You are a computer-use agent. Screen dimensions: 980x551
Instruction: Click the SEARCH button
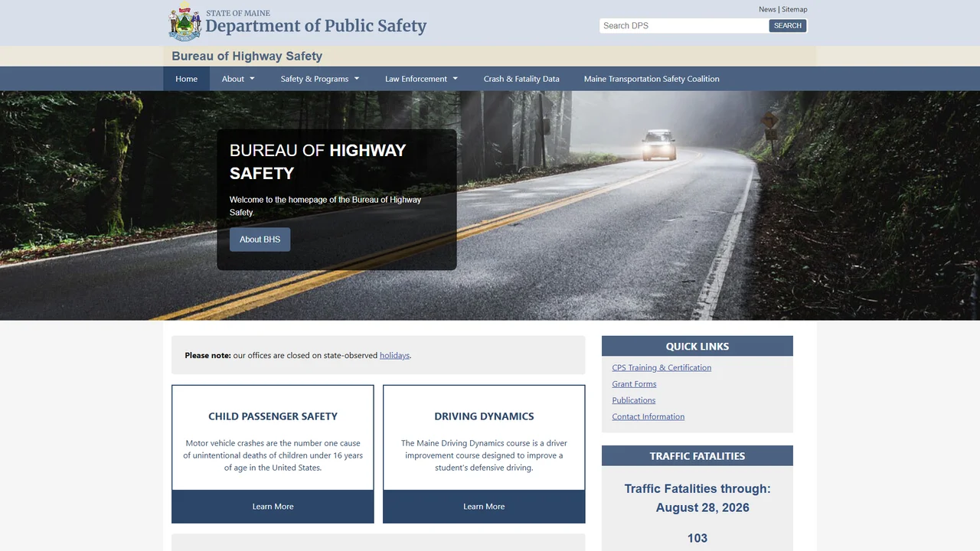pyautogui.click(x=788, y=25)
